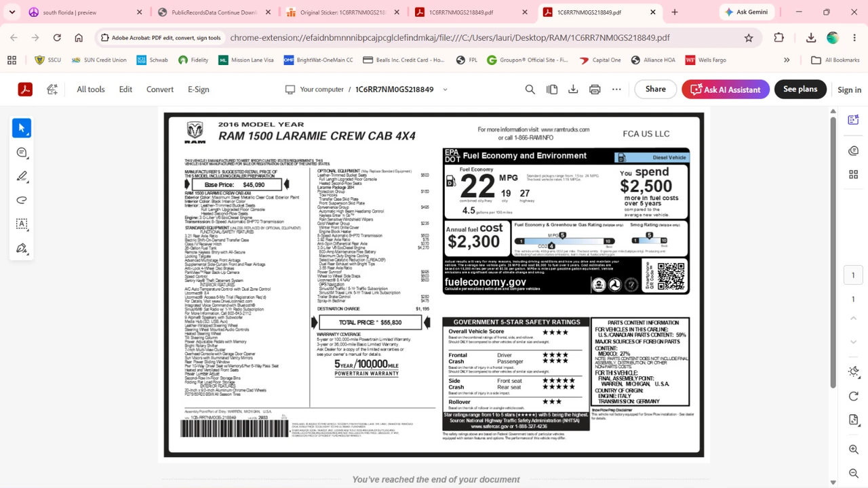Screen dimensions: 868x488
Task: Open the FPL bookmark
Action: tap(467, 60)
